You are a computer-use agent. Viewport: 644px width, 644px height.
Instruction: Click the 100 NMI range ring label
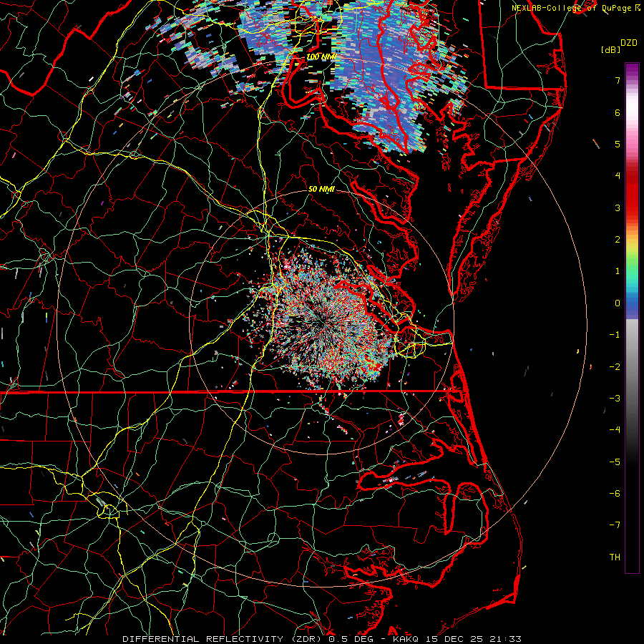(x=321, y=57)
